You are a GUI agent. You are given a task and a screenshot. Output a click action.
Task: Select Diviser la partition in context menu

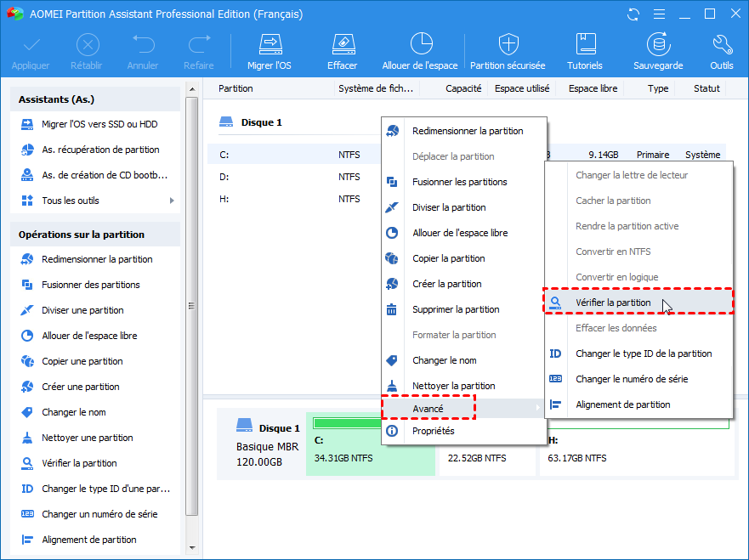(x=463, y=207)
